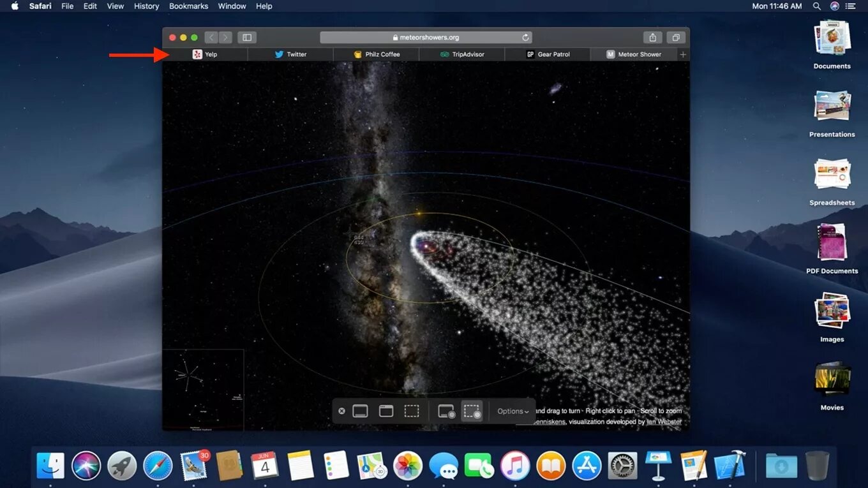
Task: Reload the meteorshowers.org page
Action: 525,37
